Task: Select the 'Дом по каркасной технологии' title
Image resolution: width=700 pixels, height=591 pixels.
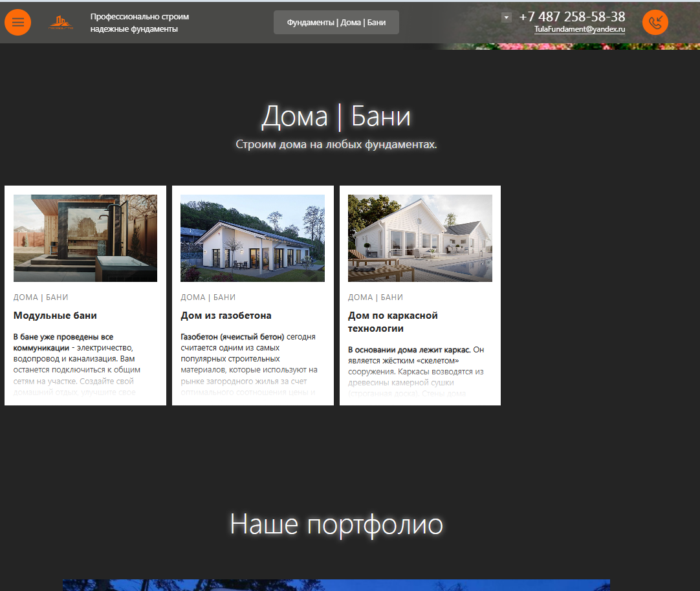Action: pyautogui.click(x=393, y=321)
